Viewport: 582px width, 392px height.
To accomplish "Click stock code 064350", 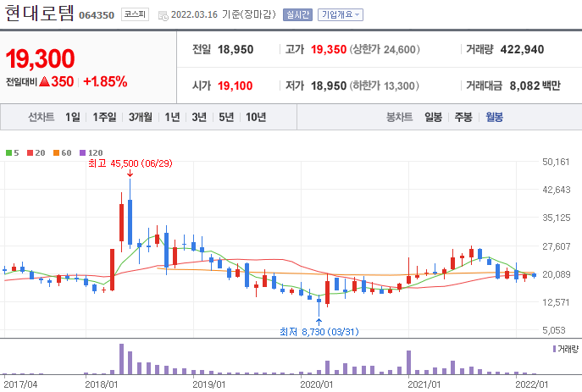I will pyautogui.click(x=97, y=15).
